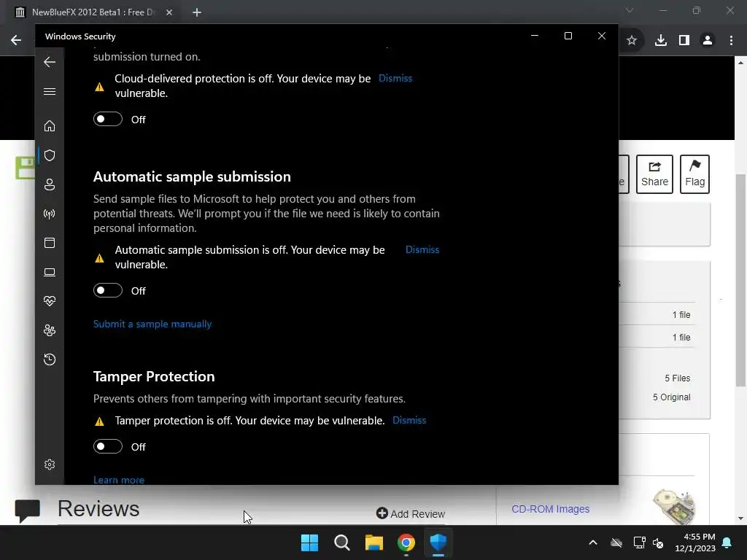This screenshot has height=560, width=747.
Task: Open Chrome profile avatar
Action: (x=708, y=41)
